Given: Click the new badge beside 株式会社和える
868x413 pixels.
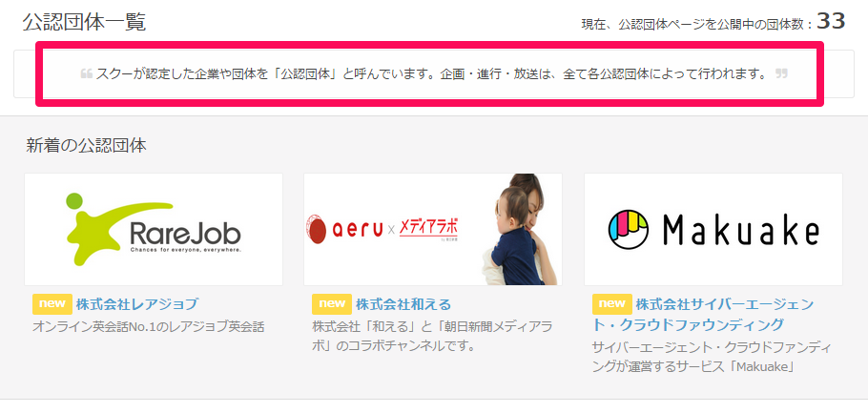Looking at the screenshot, I should (x=332, y=304).
